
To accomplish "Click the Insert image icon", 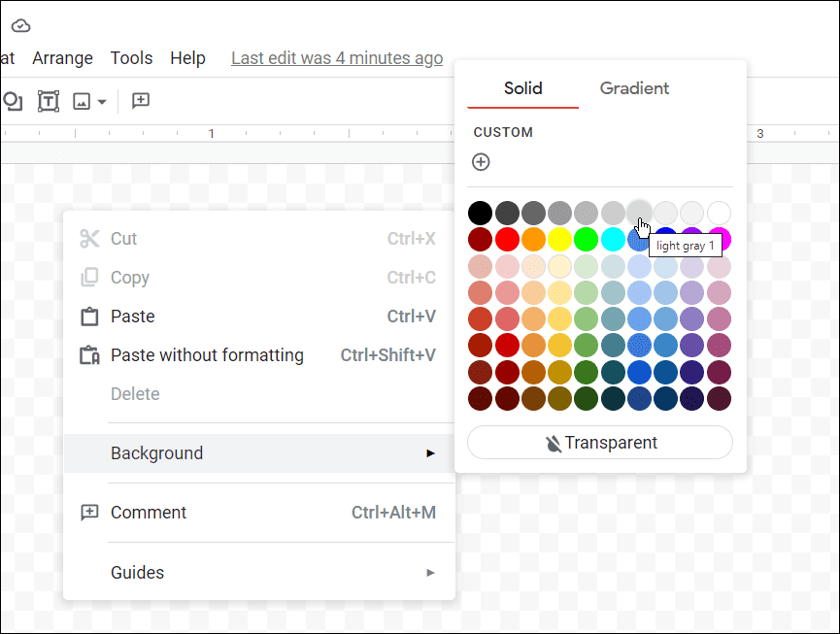I will tap(82, 101).
